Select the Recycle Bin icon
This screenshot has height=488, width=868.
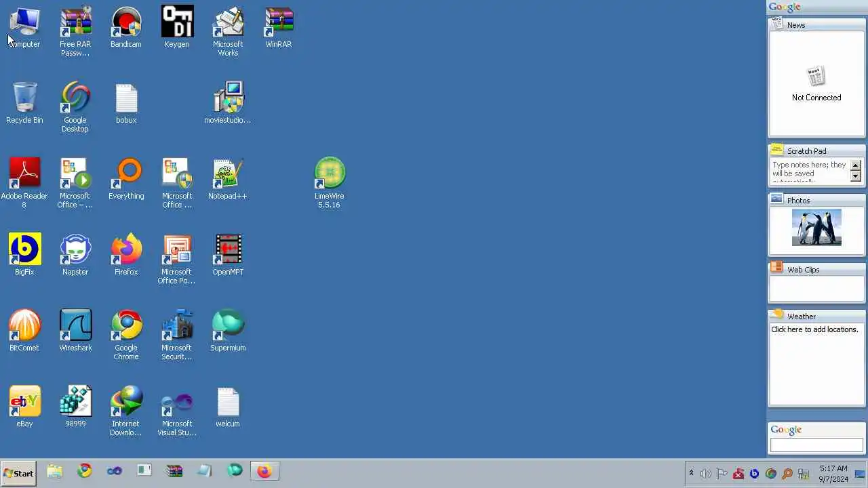click(x=24, y=103)
